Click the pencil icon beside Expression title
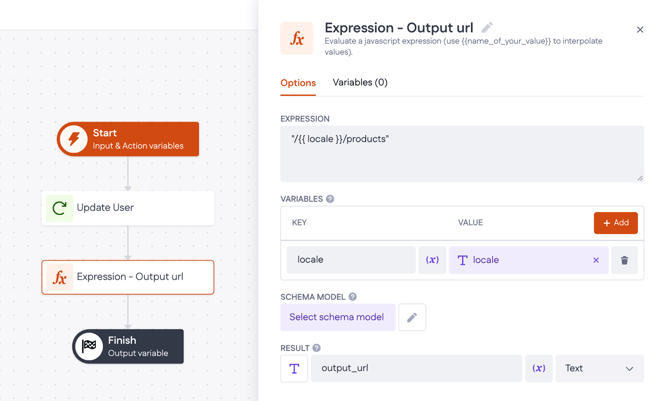This screenshot has height=401, width=670. 487,28
